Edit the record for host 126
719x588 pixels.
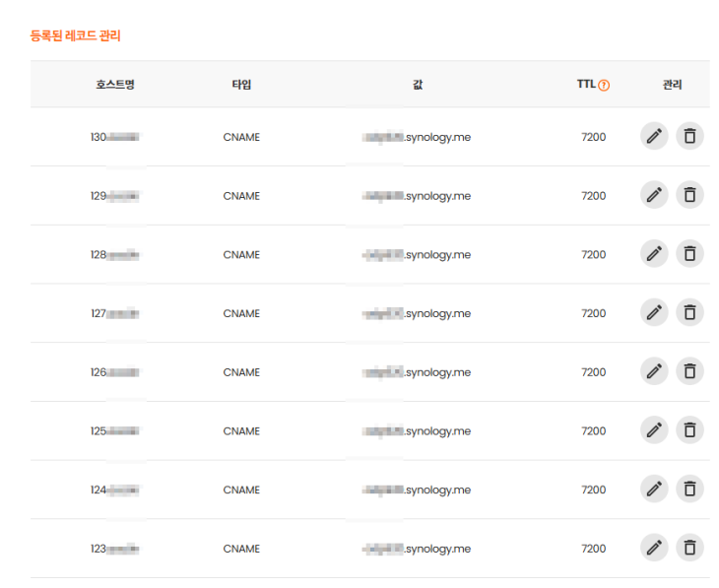(x=654, y=371)
